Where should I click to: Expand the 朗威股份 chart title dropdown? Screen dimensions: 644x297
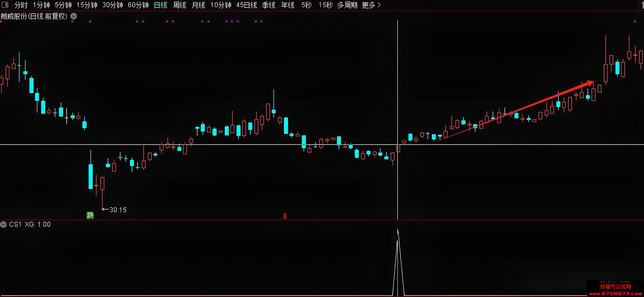point(74,16)
